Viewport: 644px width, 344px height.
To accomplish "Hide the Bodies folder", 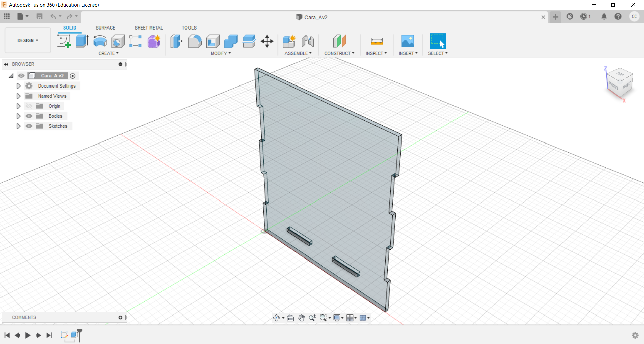I will [x=29, y=116].
